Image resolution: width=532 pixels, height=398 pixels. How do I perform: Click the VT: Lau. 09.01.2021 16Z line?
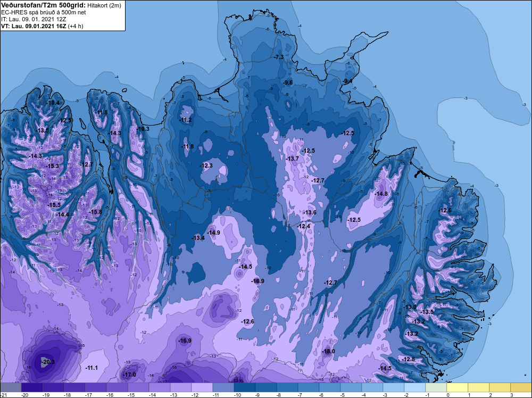34,26
